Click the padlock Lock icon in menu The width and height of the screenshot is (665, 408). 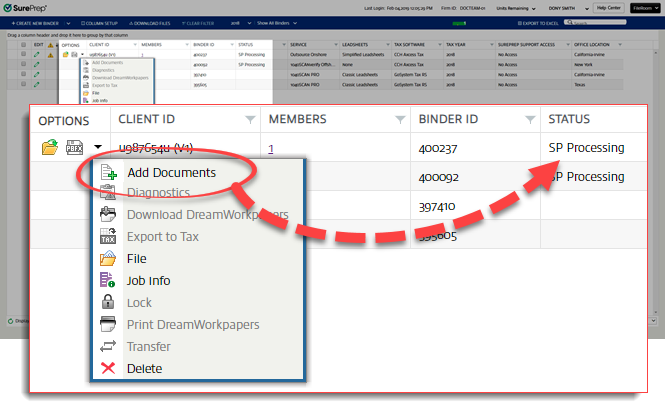(x=108, y=303)
